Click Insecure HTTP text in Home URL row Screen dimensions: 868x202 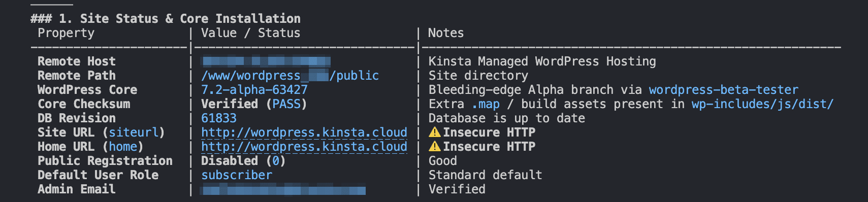coord(489,147)
